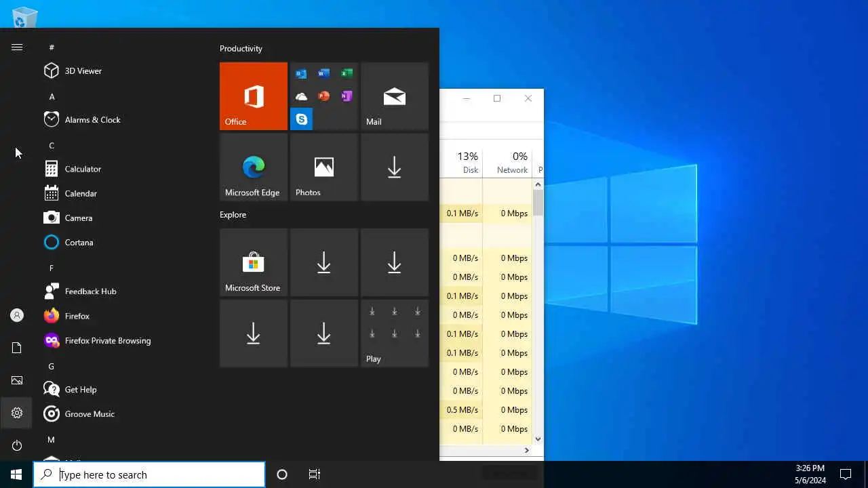
Task: Click the vertical scrollbar thumb in Task Manager
Action: point(538,203)
